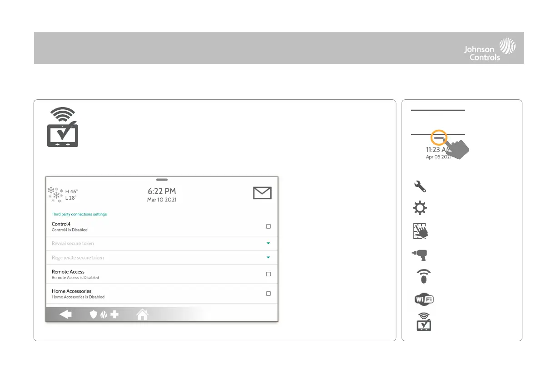This screenshot has height=392, width=556.
Task: Click the Johnson Controls logo
Action: 490,49
